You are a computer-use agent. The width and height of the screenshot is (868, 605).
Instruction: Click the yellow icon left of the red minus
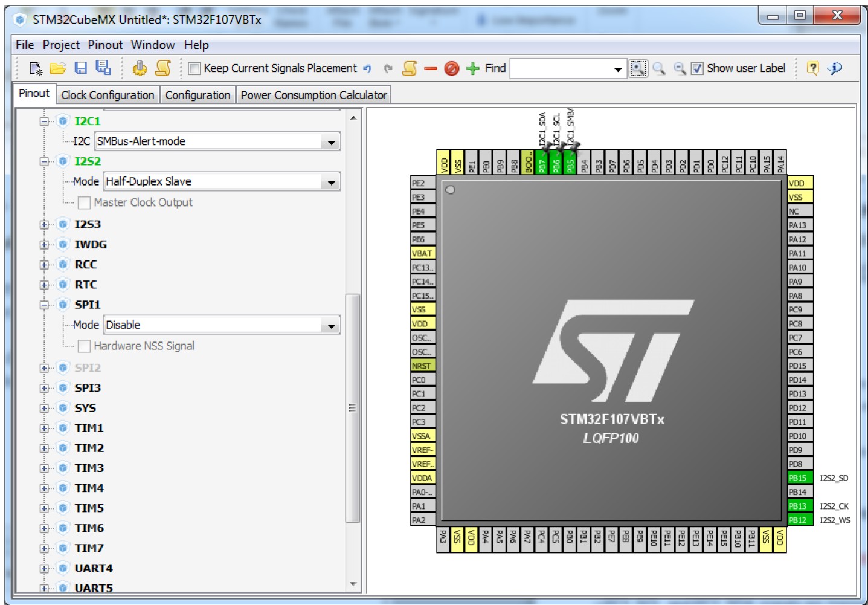click(410, 68)
